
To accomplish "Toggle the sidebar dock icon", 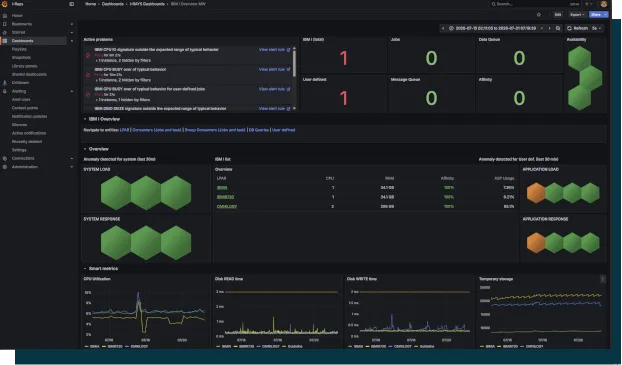I will coord(72,4).
